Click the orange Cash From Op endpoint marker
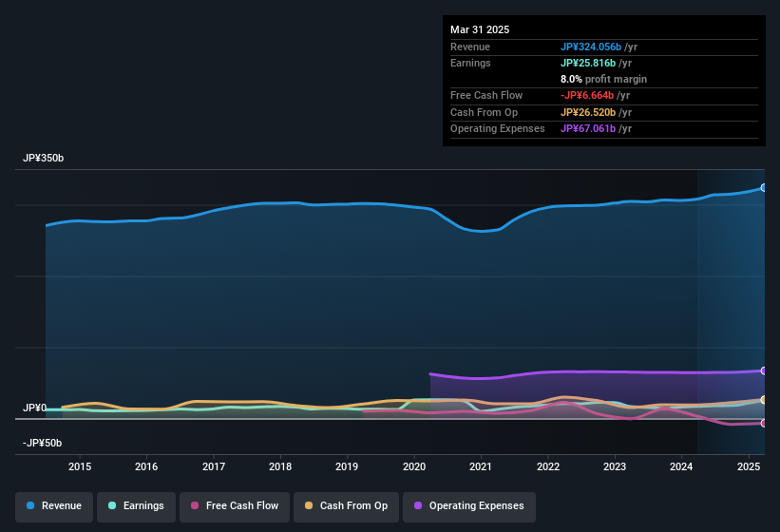This screenshot has height=532, width=780. (x=764, y=400)
